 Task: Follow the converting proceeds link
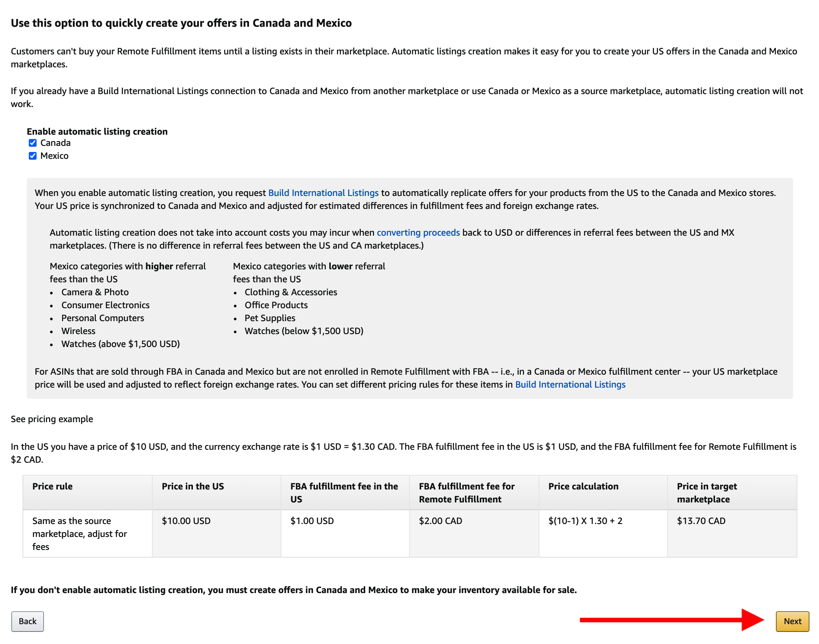tap(418, 232)
